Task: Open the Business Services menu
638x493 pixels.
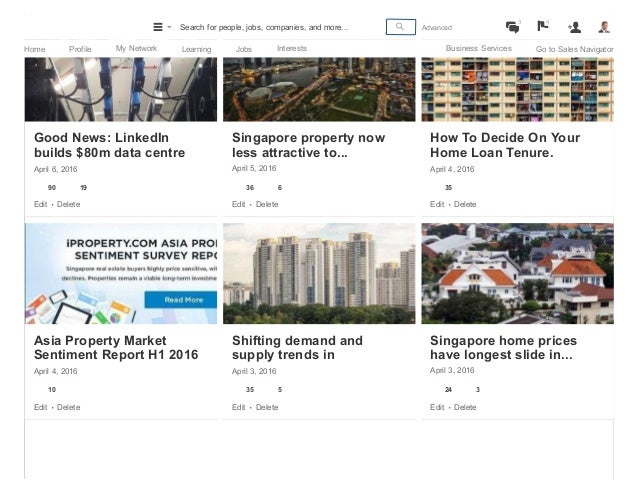Action: pyautogui.click(x=478, y=48)
